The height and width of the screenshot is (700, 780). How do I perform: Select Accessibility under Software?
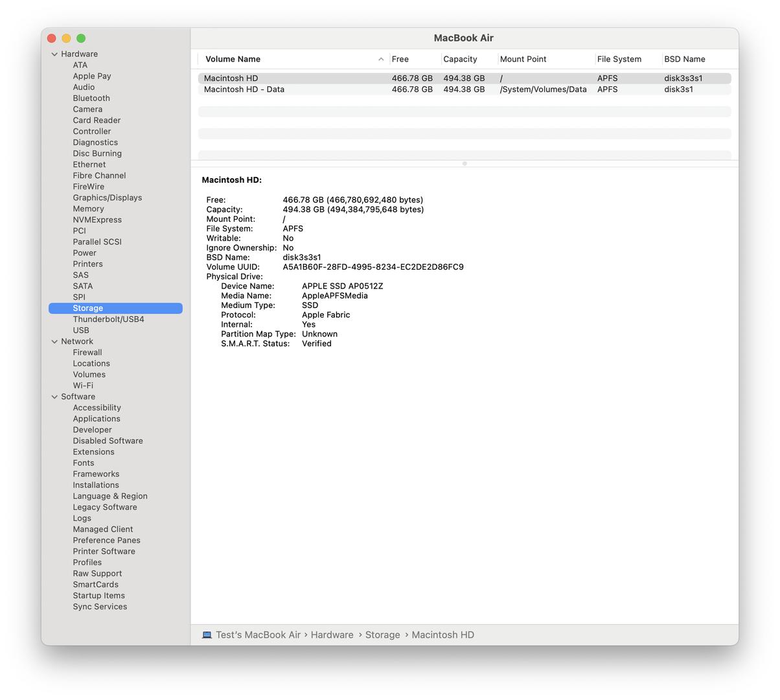[x=97, y=408]
